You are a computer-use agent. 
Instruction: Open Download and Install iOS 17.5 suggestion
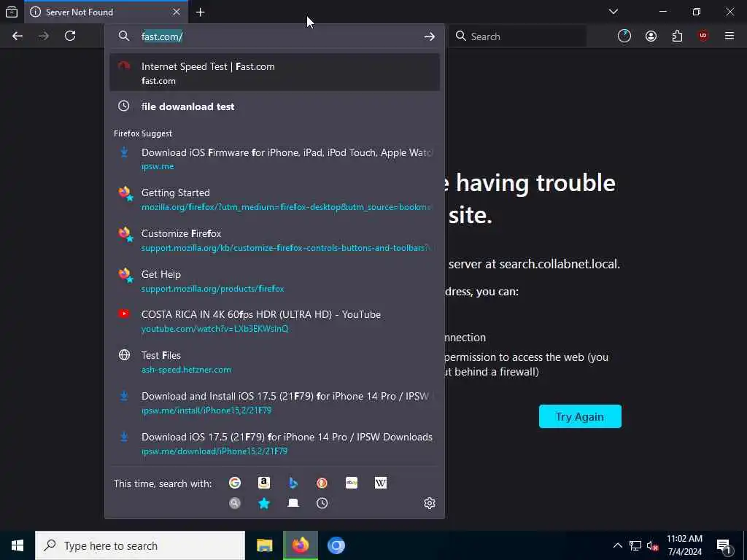(274, 402)
